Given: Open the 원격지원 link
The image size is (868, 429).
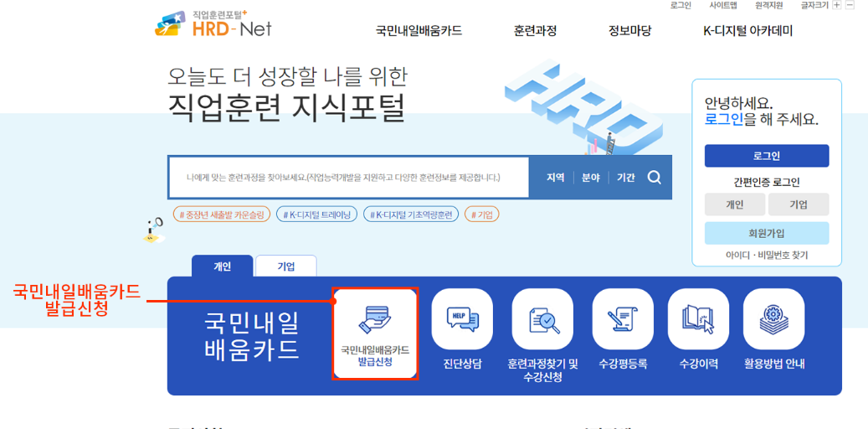Looking at the screenshot, I should click(769, 5).
